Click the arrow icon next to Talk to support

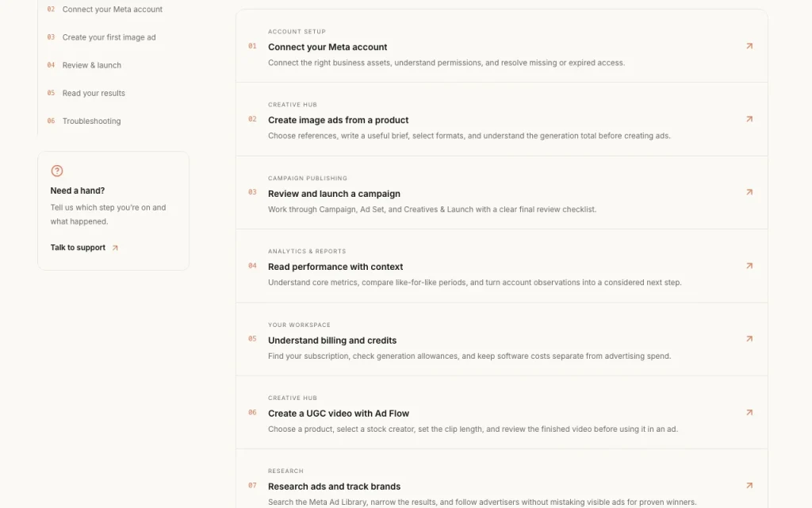pyautogui.click(x=116, y=248)
